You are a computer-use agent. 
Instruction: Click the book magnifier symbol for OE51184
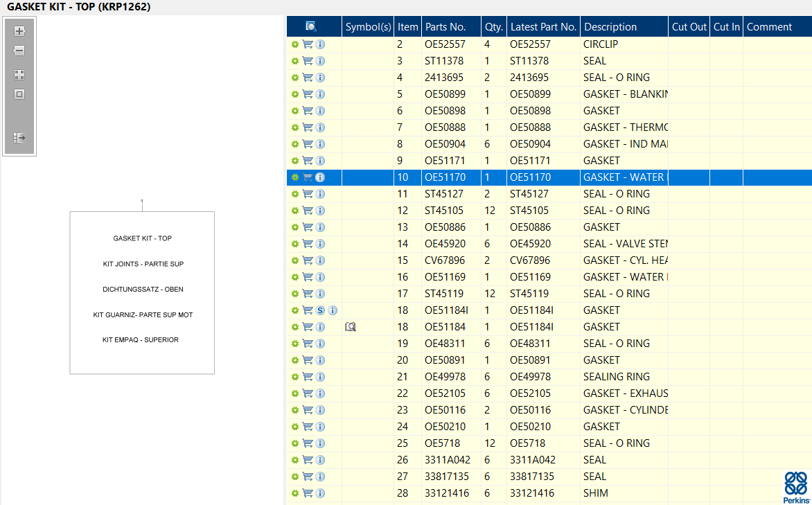(x=351, y=327)
